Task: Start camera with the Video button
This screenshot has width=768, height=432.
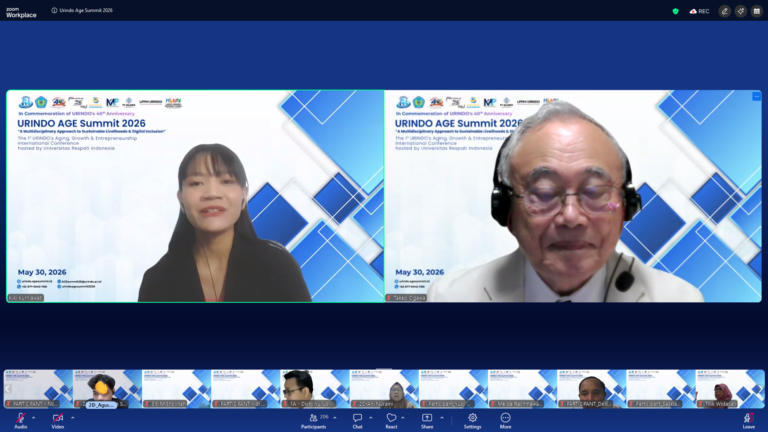Action: 58,420
